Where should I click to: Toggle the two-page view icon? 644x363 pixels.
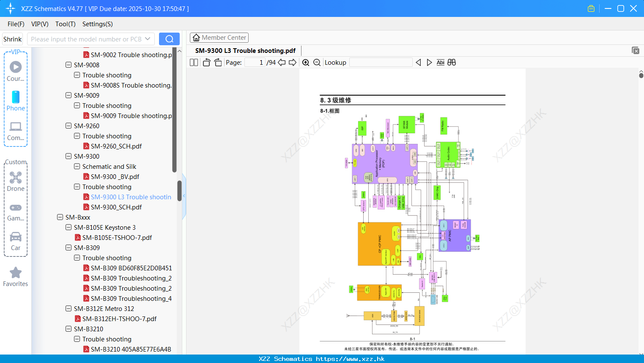(x=194, y=62)
